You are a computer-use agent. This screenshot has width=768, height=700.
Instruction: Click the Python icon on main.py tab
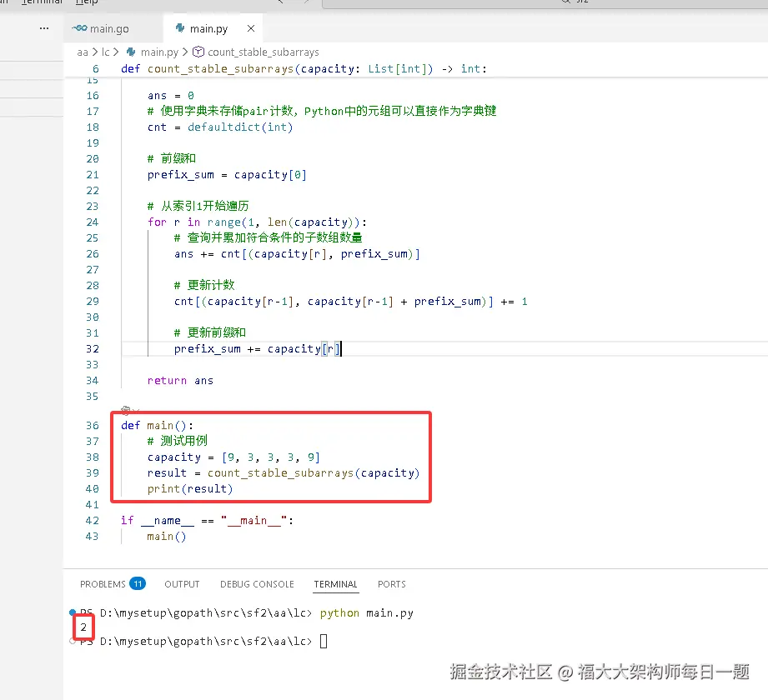(x=180, y=28)
